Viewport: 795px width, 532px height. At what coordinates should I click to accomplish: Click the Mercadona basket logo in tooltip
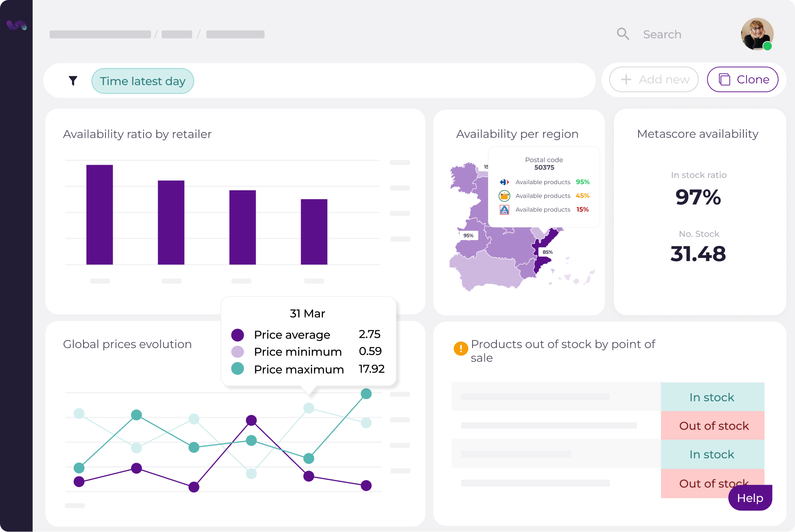tap(504, 196)
